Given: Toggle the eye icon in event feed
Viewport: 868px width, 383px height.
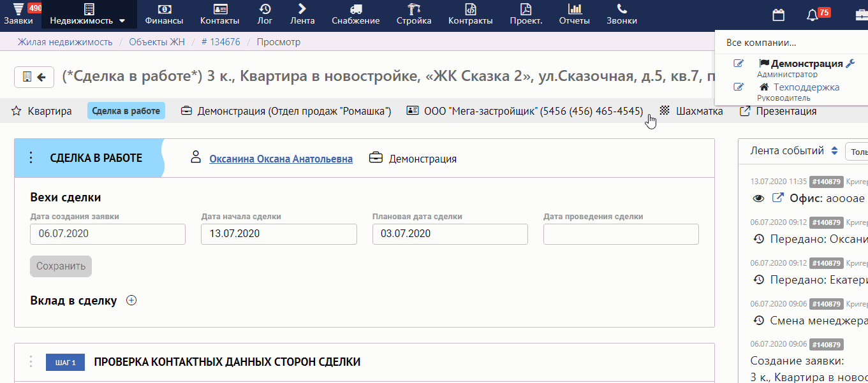Looking at the screenshot, I should pyautogui.click(x=758, y=198).
